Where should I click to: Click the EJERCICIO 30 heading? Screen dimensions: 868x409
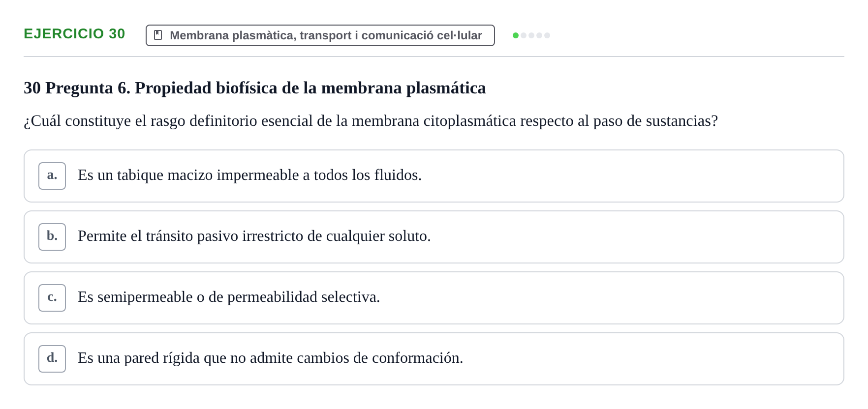click(x=74, y=34)
